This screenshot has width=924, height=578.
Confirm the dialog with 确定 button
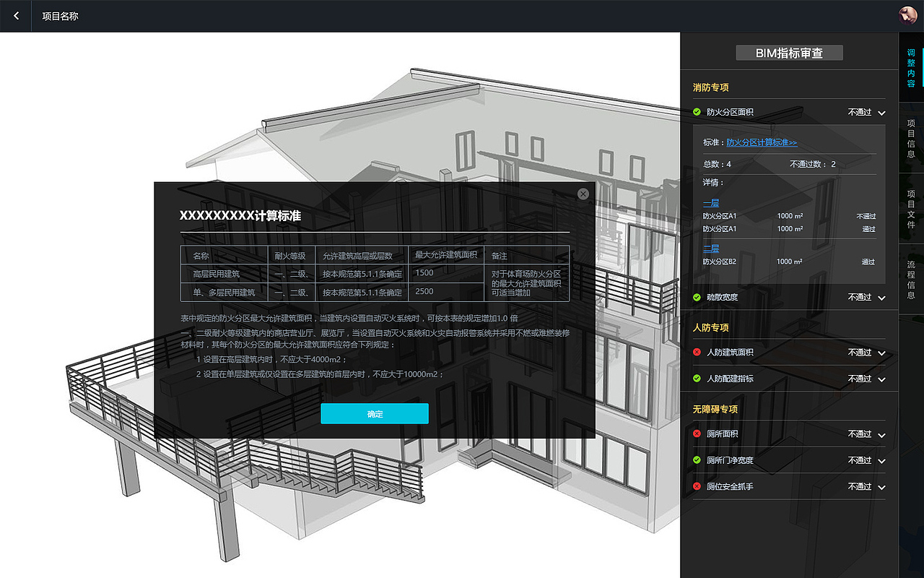375,414
